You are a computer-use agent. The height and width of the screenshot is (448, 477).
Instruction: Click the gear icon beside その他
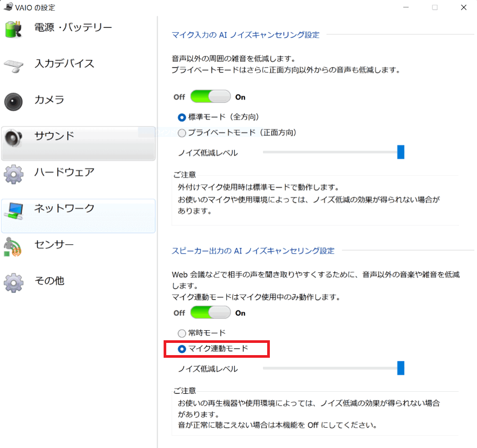coord(13,283)
